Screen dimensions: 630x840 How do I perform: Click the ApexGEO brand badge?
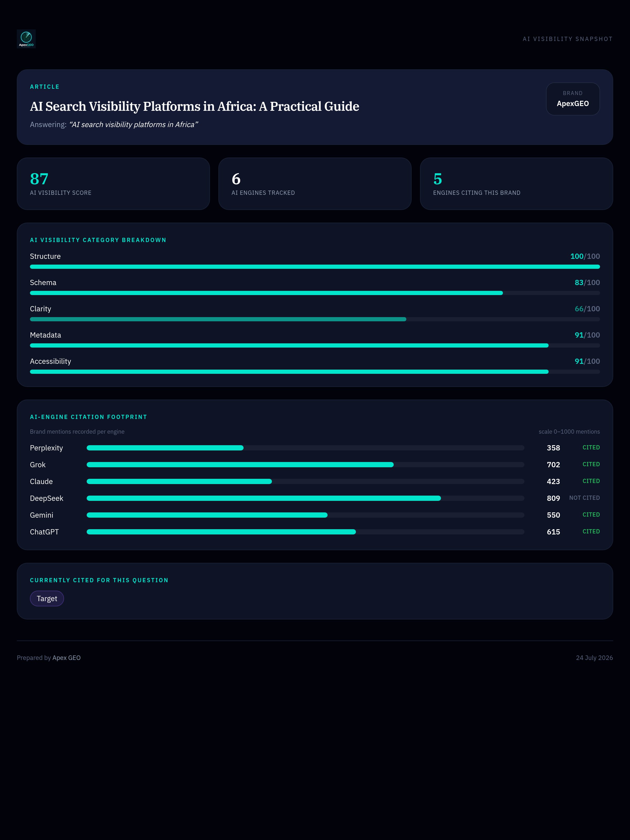pos(573,99)
